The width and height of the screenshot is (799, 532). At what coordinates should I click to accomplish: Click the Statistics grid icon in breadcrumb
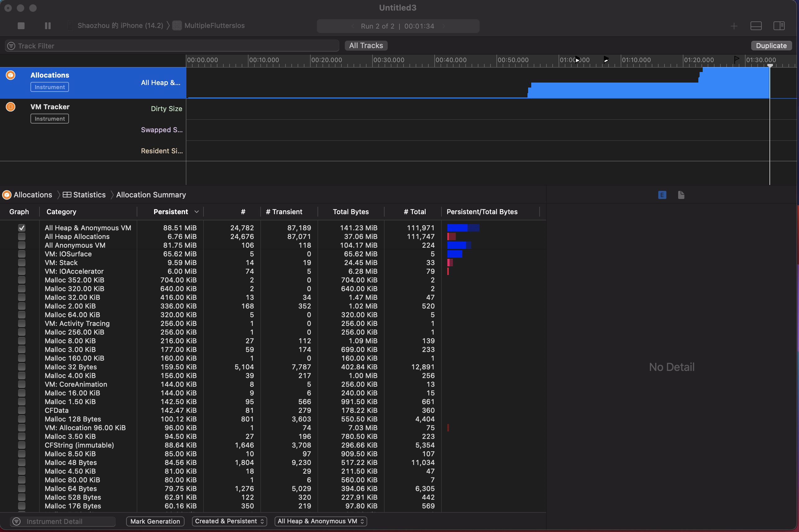(x=66, y=194)
